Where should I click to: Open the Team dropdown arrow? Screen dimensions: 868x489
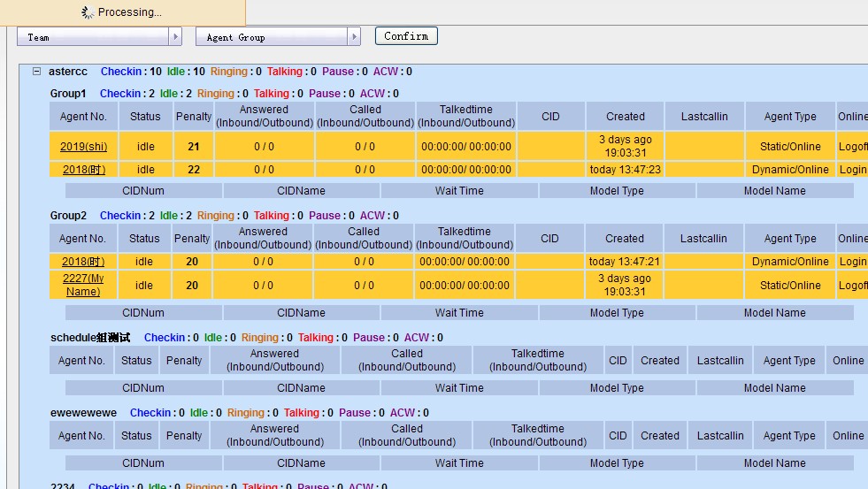click(176, 37)
